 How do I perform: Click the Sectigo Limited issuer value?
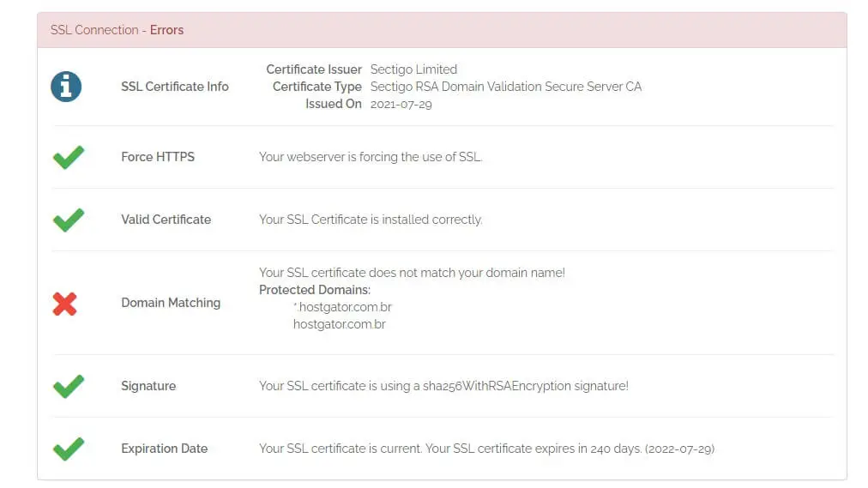413,69
